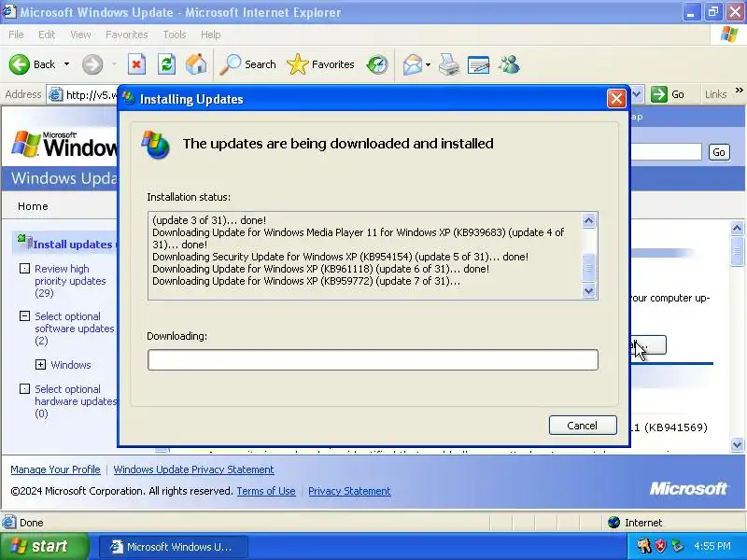Go to the home page via house icon
Viewport: 747px width, 560px height.
tap(196, 64)
